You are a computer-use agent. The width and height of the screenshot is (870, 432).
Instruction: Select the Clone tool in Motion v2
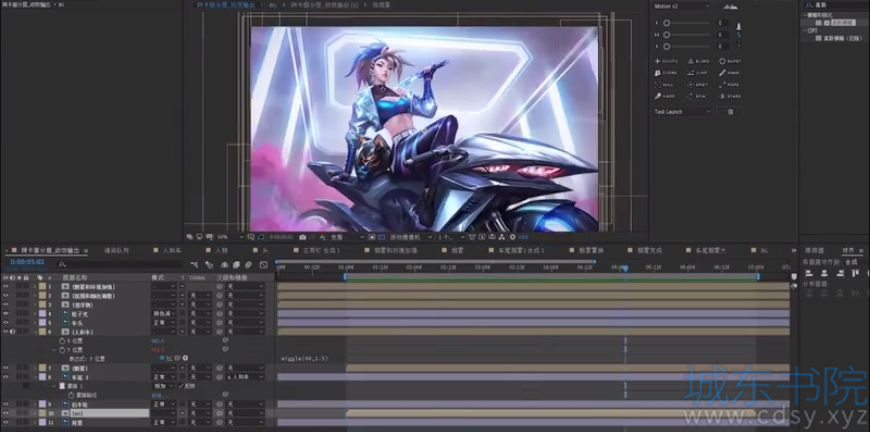[666, 73]
